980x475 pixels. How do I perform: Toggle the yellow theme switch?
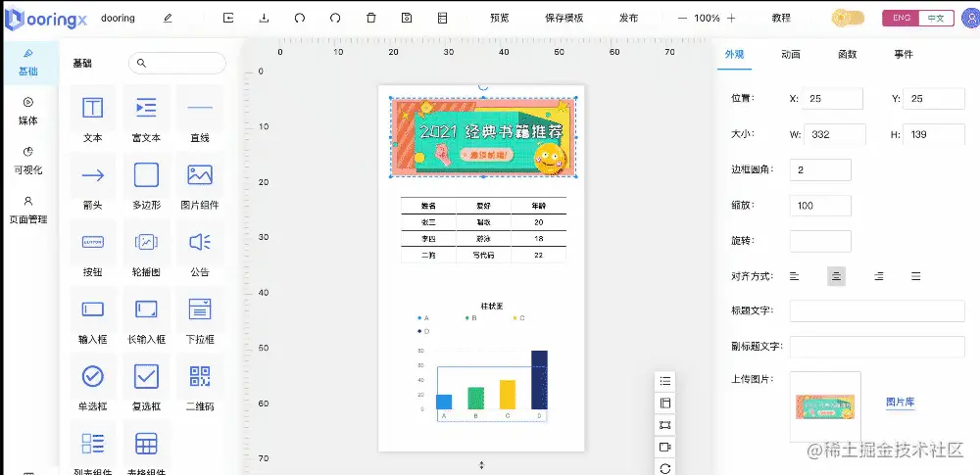coord(848,19)
